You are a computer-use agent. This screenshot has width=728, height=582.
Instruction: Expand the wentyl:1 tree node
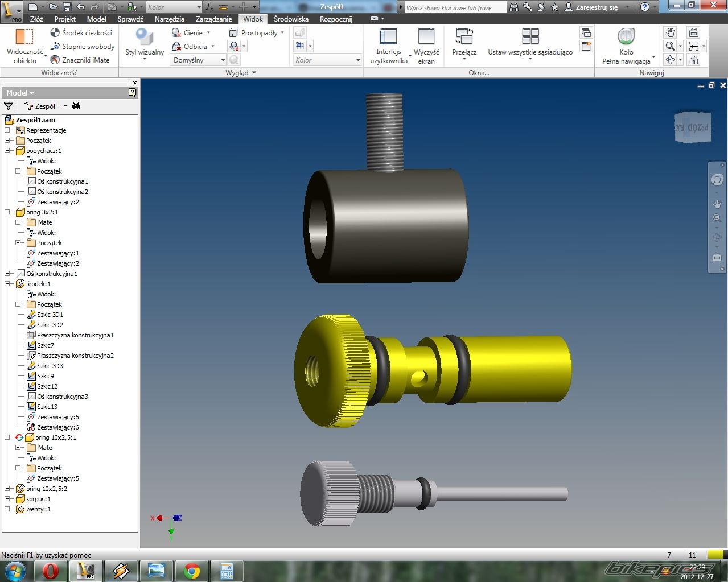(x=7, y=509)
